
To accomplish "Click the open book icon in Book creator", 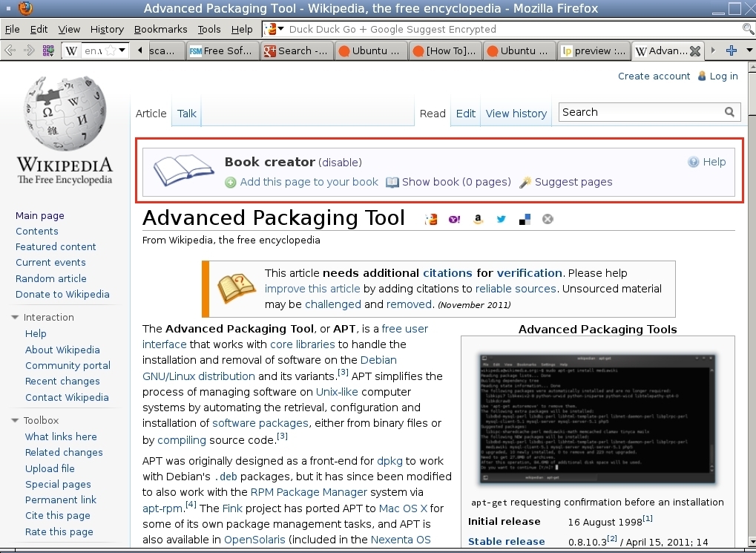I will tap(184, 170).
